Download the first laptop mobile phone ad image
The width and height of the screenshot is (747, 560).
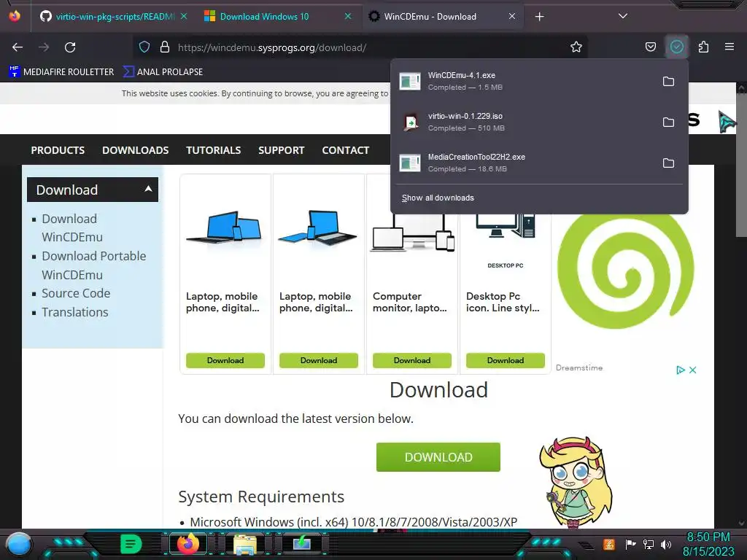tap(225, 360)
